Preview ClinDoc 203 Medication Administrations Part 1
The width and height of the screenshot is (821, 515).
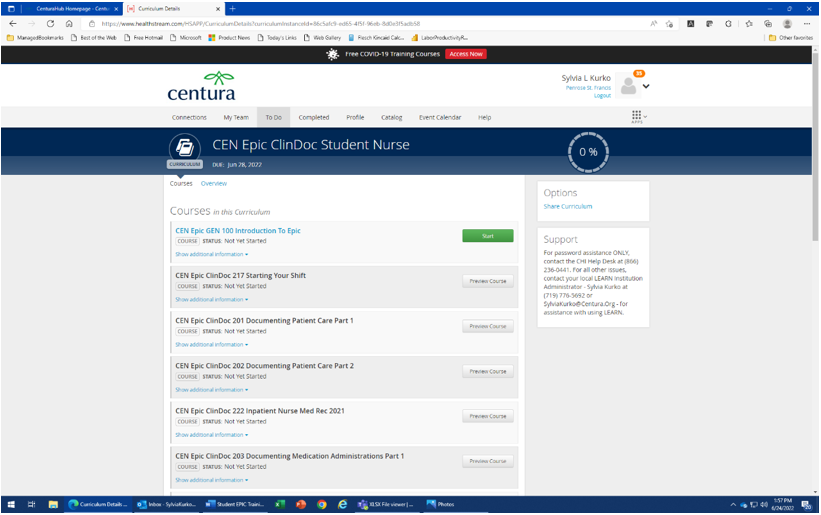[487, 461]
